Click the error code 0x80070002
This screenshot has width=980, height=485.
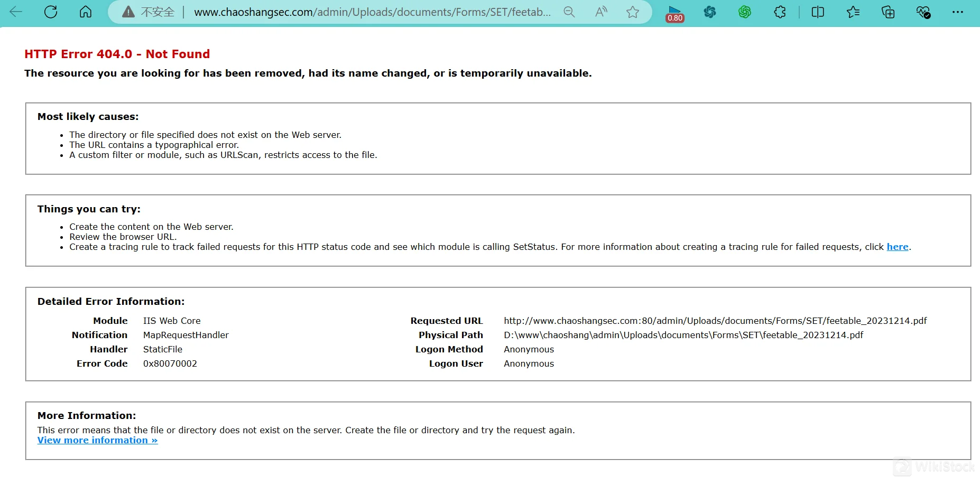[x=170, y=363]
